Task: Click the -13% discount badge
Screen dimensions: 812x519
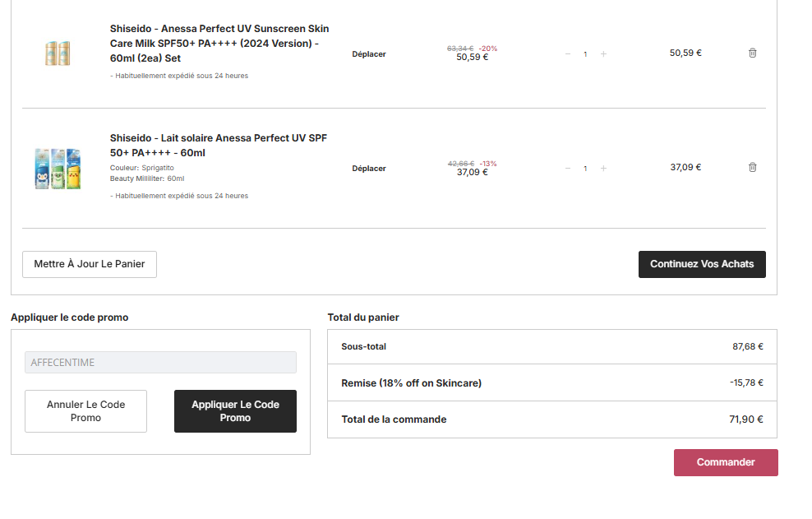Action: [488, 164]
